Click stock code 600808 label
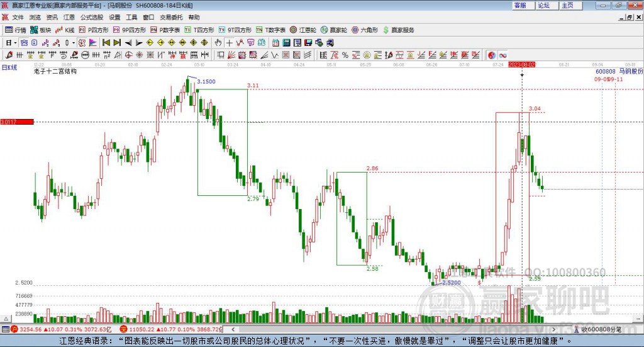This screenshot has width=644, height=347. point(606,71)
